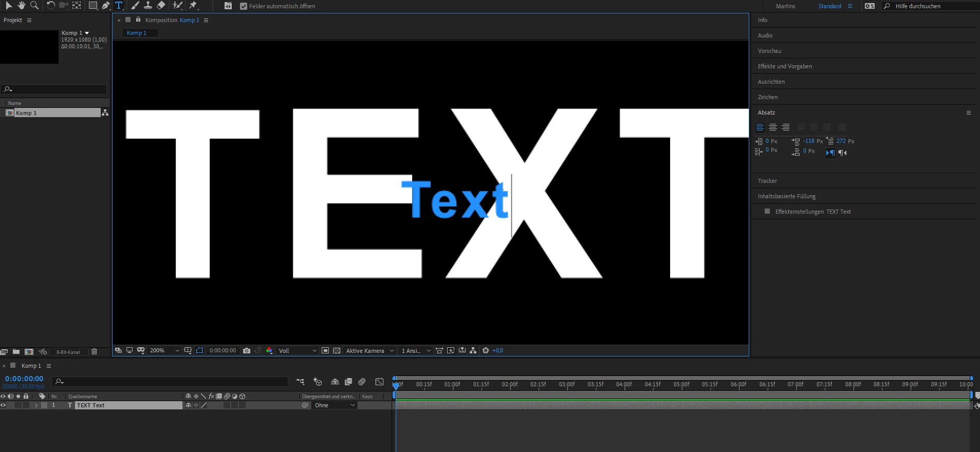980x452 pixels.
Task: Expand the Zeichen panel
Action: [x=767, y=97]
